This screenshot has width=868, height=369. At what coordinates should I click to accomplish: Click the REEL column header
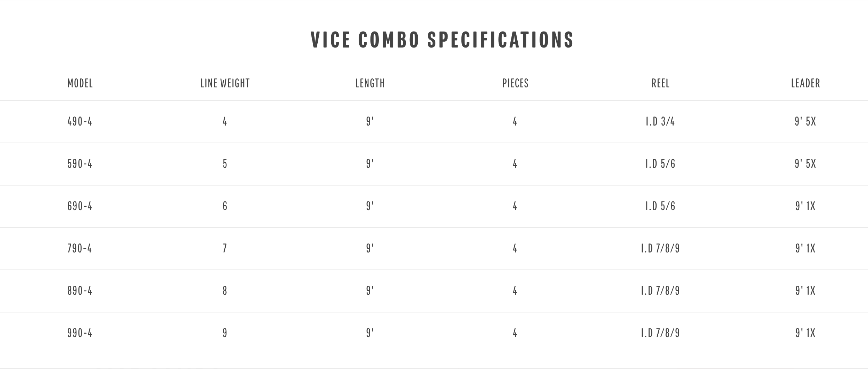(x=660, y=83)
